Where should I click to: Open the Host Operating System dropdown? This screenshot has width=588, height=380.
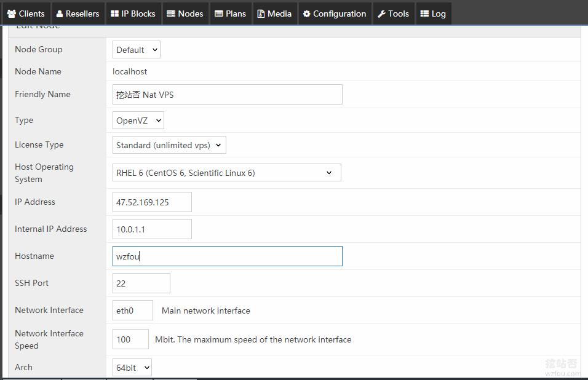[x=226, y=173]
